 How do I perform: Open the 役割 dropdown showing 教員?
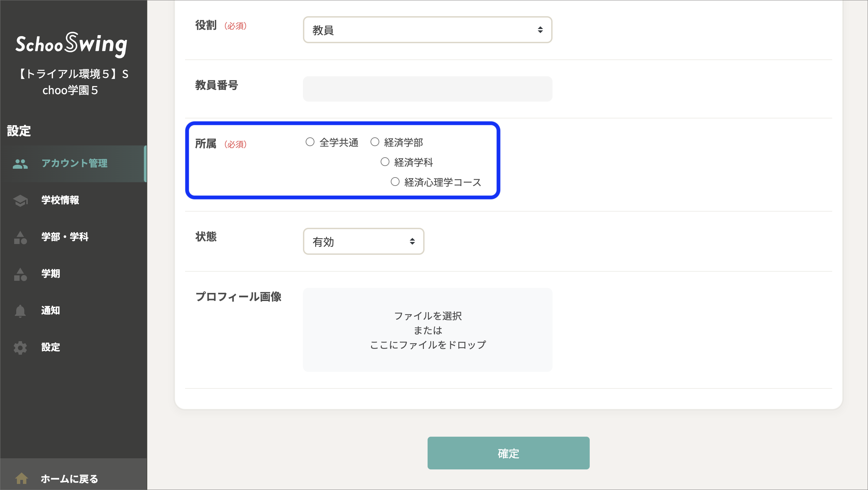click(x=427, y=30)
